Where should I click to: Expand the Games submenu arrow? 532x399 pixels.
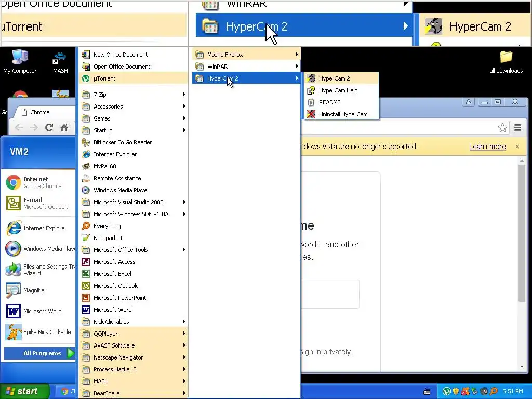tap(184, 118)
